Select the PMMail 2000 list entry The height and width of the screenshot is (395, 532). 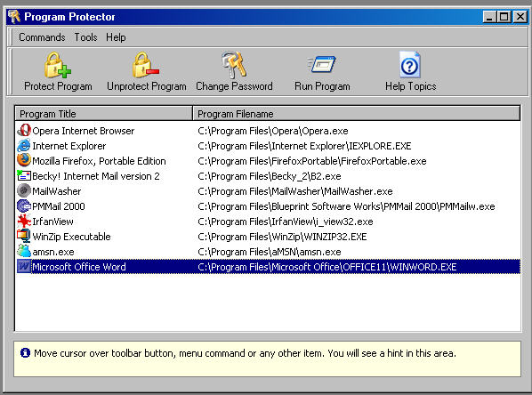(x=268, y=206)
